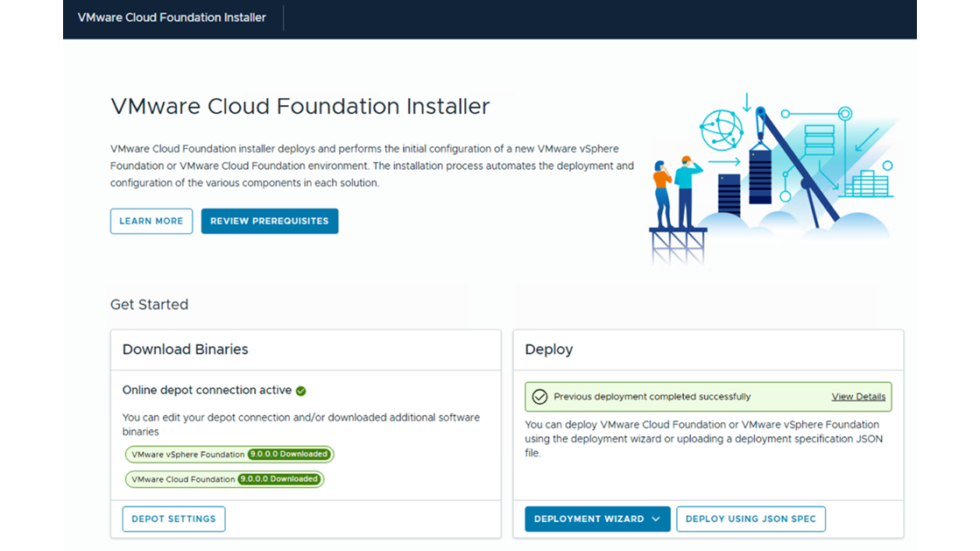Open Review Prerequisites
The width and height of the screenshot is (980, 551).
click(x=270, y=222)
